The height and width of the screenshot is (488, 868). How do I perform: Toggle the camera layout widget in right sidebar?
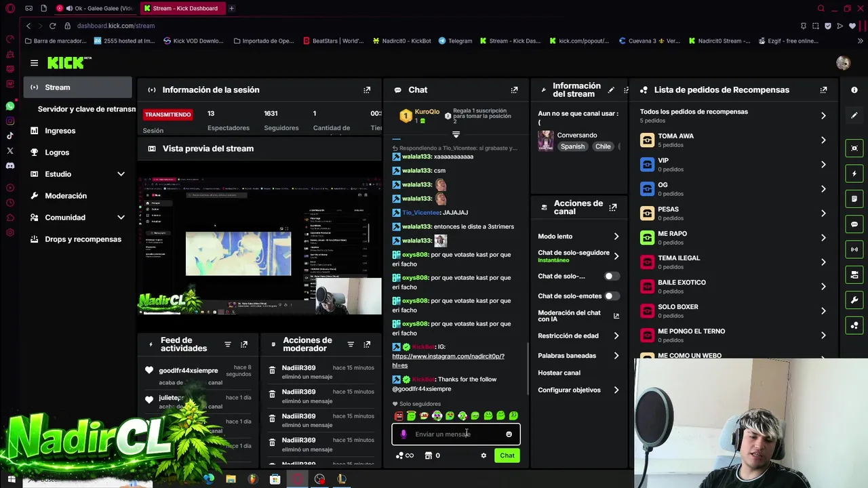click(854, 274)
